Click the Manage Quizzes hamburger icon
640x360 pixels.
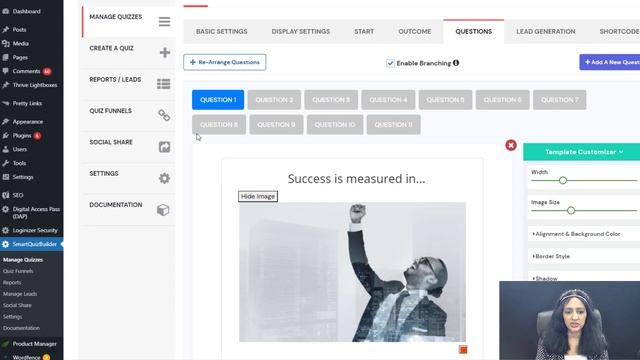(164, 22)
